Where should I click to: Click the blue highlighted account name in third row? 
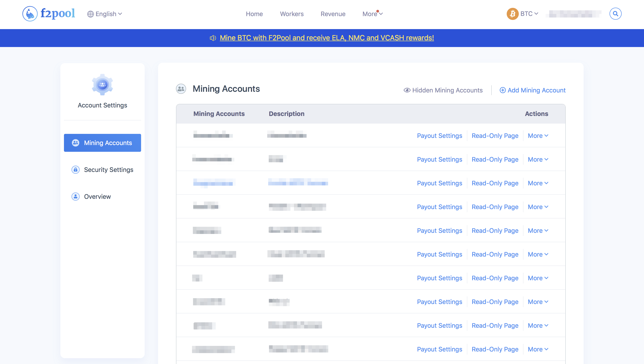(214, 183)
